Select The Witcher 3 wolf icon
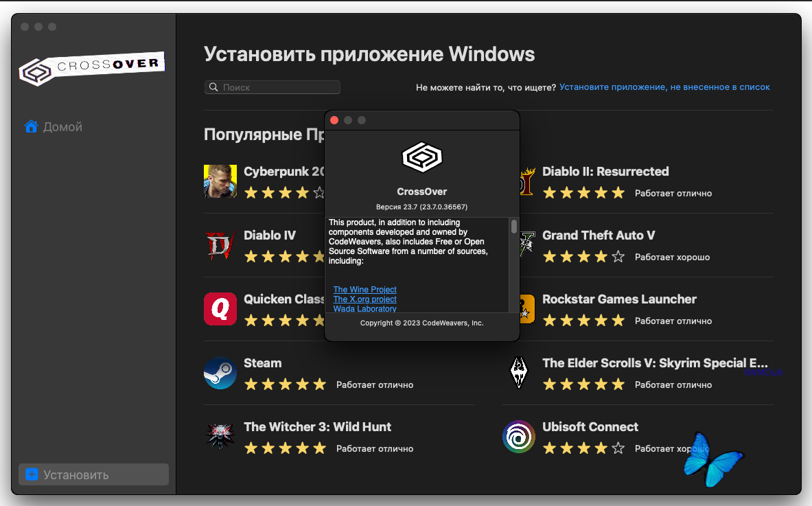Image resolution: width=812 pixels, height=506 pixels. pos(220,437)
